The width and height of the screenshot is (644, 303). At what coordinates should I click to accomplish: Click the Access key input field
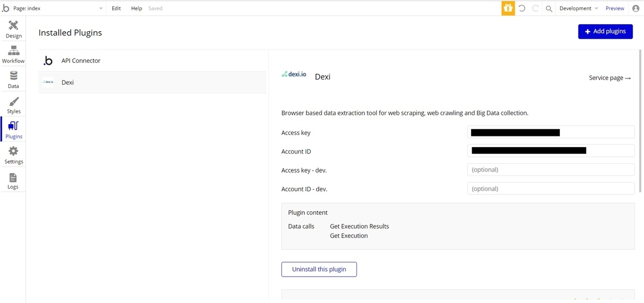click(551, 132)
